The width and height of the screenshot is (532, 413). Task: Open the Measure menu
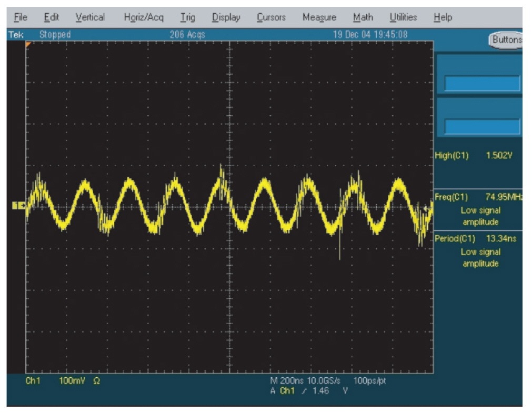(319, 17)
